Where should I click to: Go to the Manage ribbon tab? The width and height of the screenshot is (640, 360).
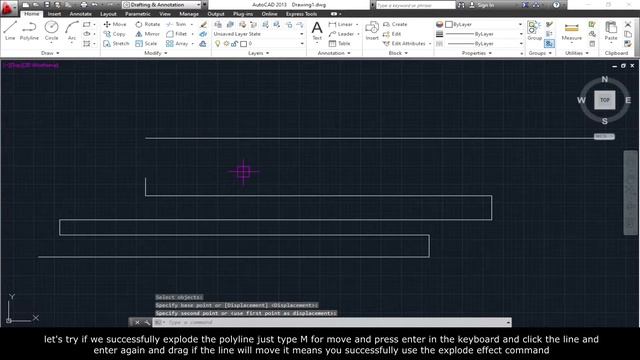pos(189,14)
